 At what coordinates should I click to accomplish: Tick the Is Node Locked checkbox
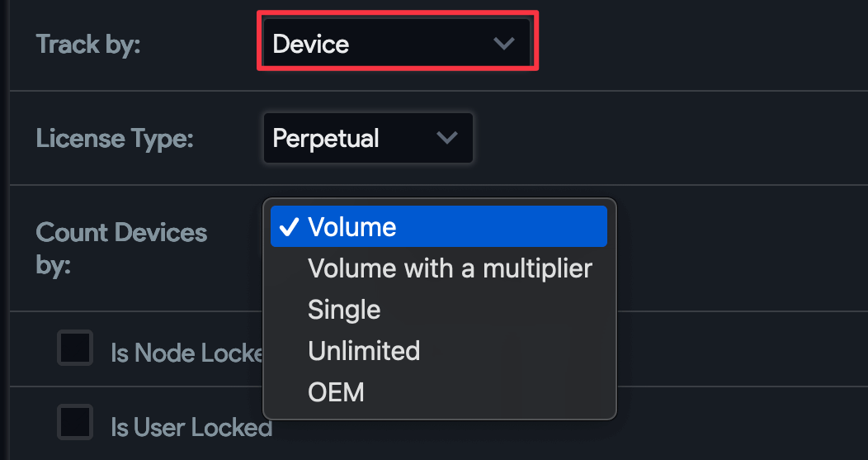[75, 348]
